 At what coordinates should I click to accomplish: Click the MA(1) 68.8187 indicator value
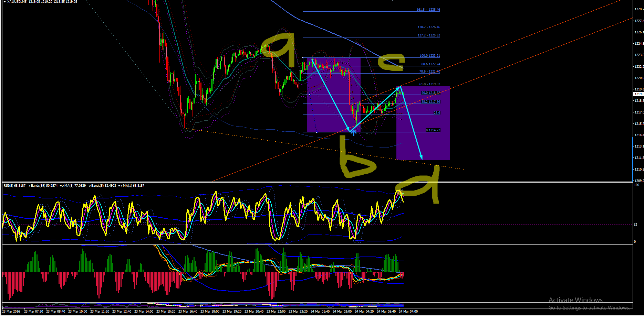(x=131, y=186)
